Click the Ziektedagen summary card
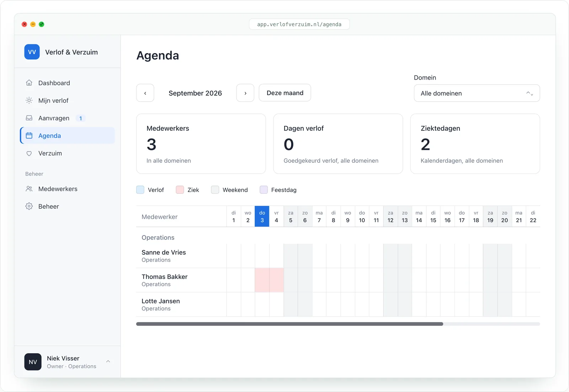The width and height of the screenshot is (569, 392). pyautogui.click(x=475, y=144)
